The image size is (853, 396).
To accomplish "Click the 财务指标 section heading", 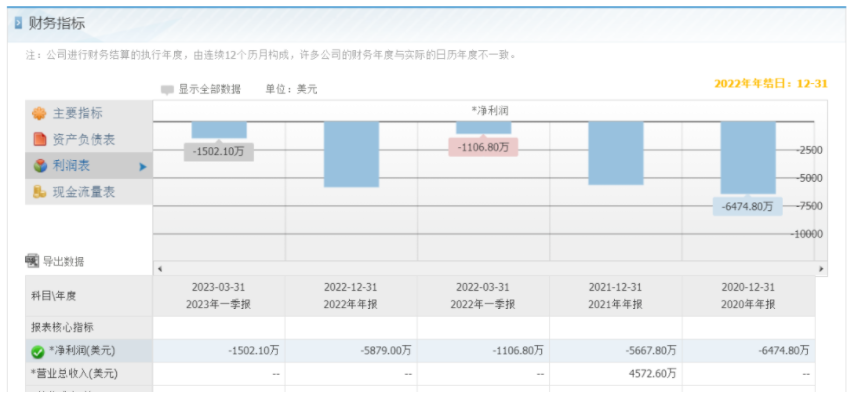I will (57, 24).
